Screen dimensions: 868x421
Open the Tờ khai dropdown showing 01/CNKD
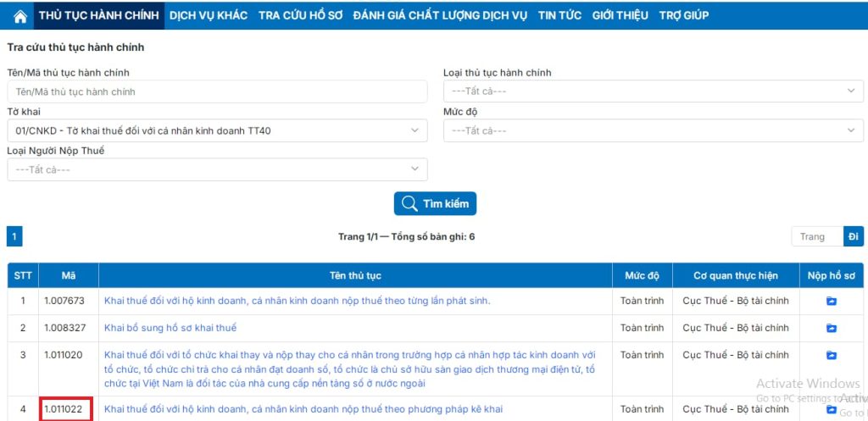217,130
